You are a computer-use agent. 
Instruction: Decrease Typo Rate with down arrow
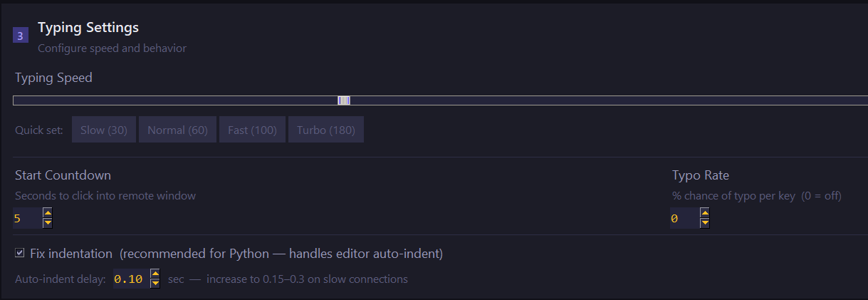tap(704, 223)
